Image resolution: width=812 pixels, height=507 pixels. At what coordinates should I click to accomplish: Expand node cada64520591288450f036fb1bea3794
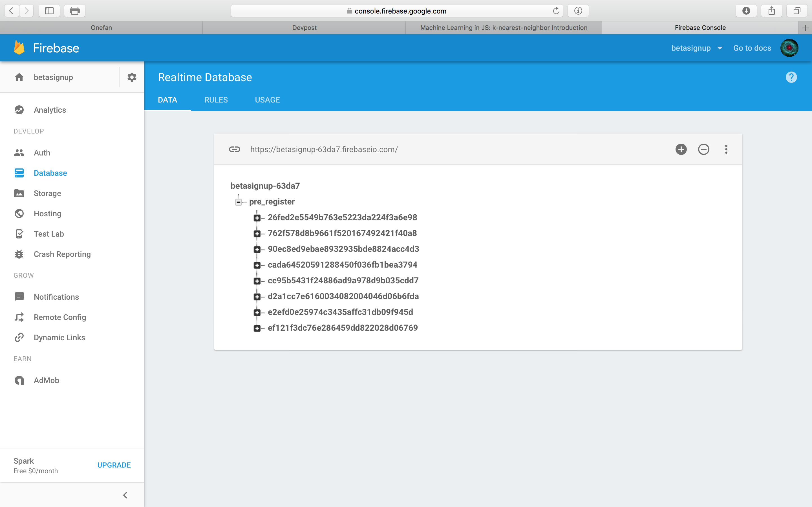pyautogui.click(x=257, y=265)
